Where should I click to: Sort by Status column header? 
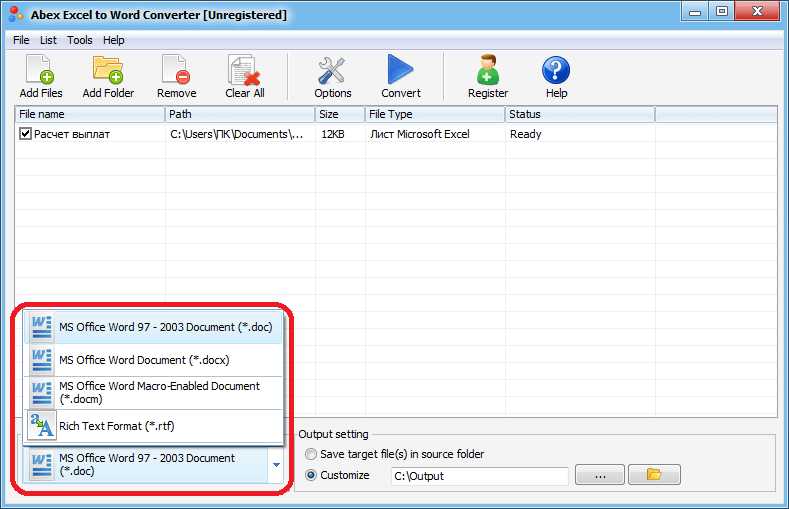(x=580, y=114)
